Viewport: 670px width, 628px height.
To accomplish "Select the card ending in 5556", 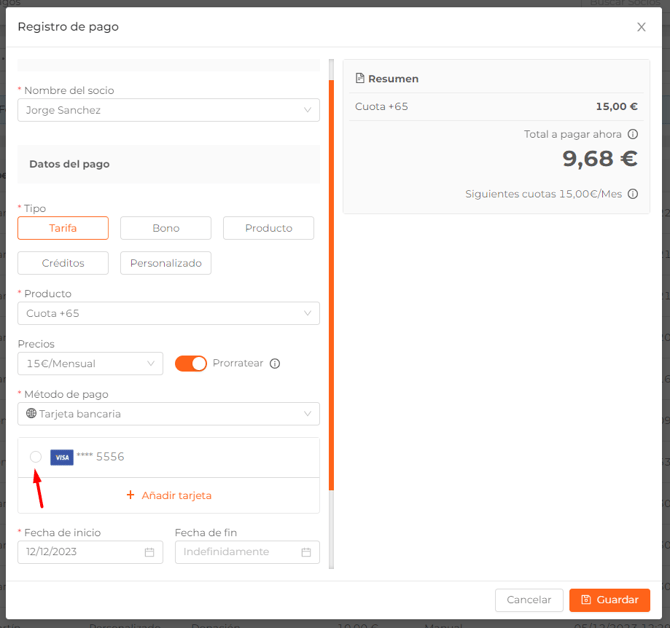I will coord(36,457).
